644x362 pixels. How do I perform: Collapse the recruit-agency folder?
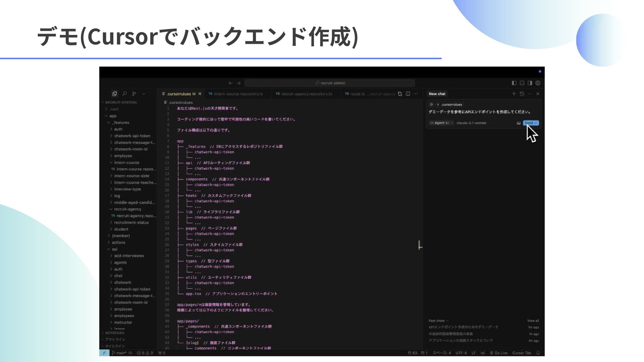(127, 209)
